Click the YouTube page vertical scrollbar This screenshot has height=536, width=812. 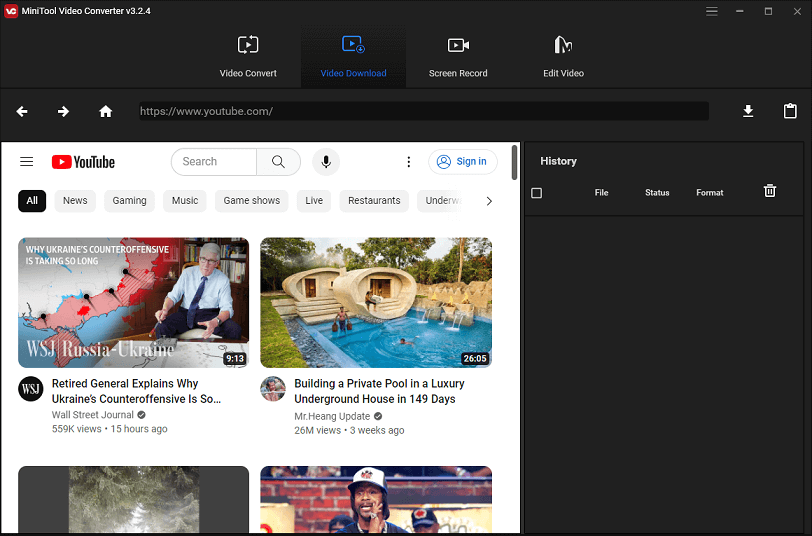click(x=514, y=163)
